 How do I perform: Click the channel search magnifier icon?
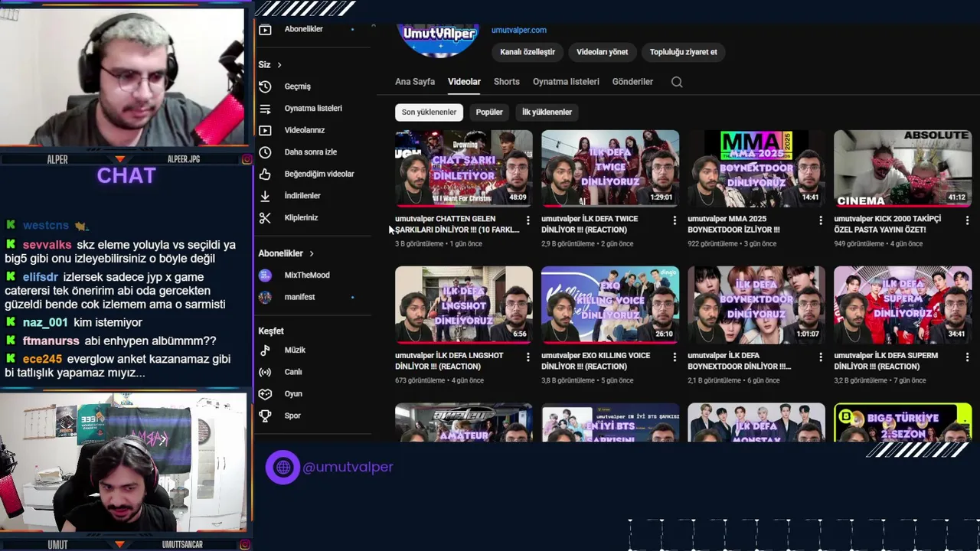[x=677, y=82]
